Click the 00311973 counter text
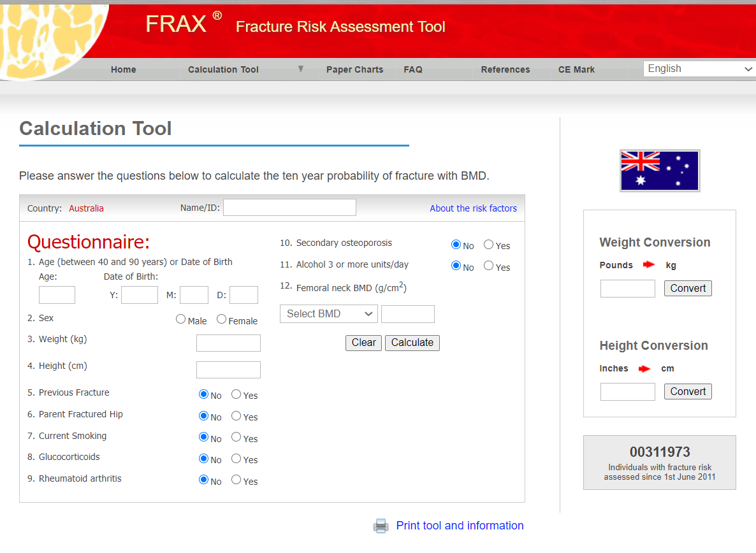Screen dimensions: 756x553 click(660, 452)
